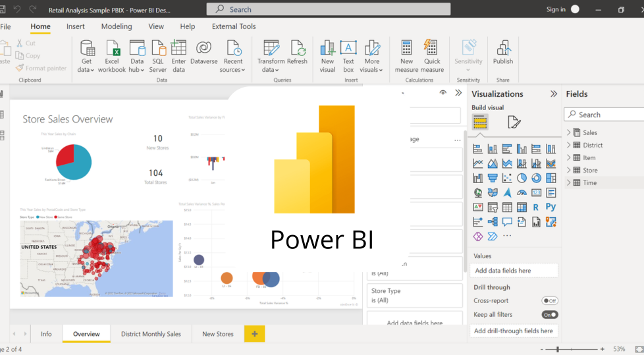Viewport: 644px width, 355px height.
Task: Pick the Decomposition tree visual
Action: [x=493, y=222]
